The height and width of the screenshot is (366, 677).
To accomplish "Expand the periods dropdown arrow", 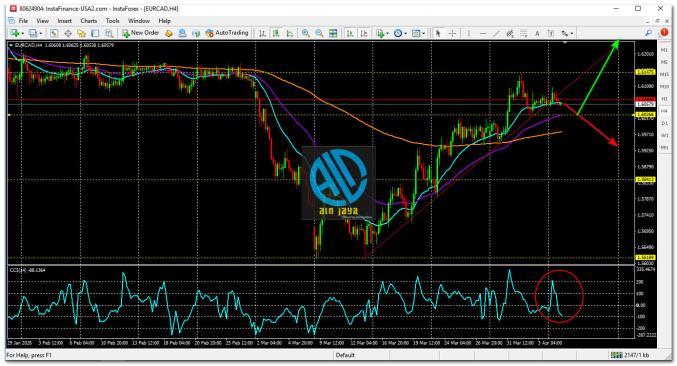I will pyautogui.click(x=405, y=34).
